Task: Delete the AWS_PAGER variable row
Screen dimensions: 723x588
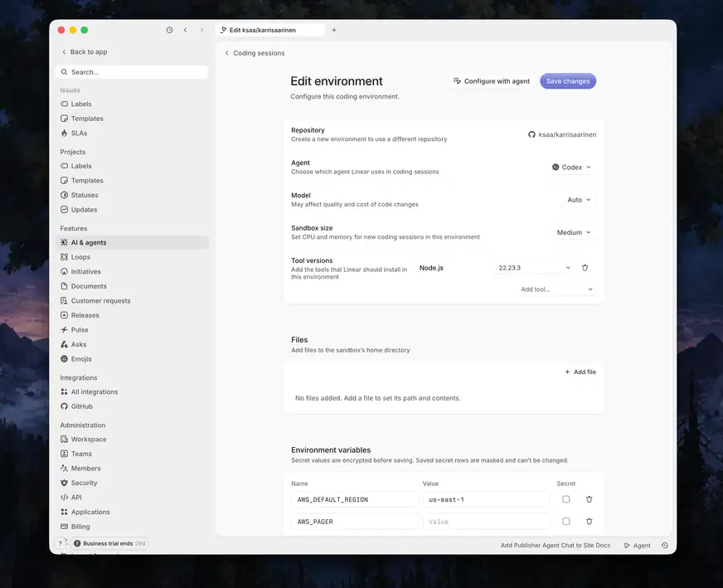Action: point(589,522)
